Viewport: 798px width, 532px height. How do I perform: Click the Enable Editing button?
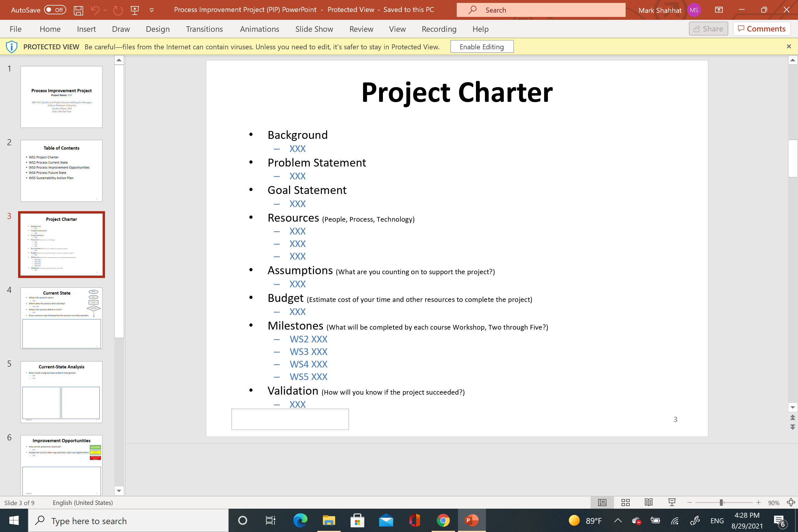tap(482, 46)
